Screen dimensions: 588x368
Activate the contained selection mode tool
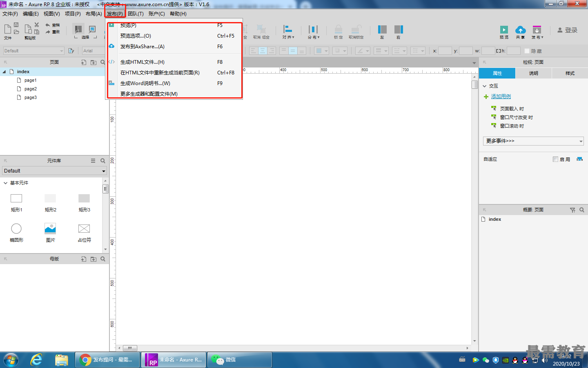tap(92, 29)
